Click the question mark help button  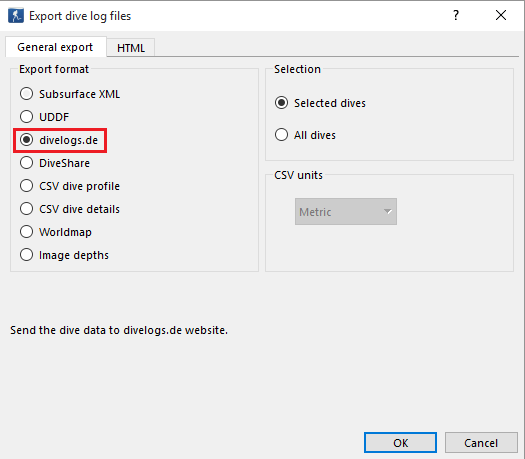click(x=456, y=15)
